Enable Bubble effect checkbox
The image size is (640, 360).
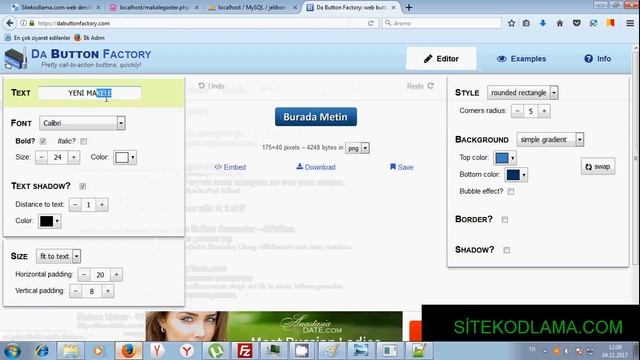coord(511,191)
